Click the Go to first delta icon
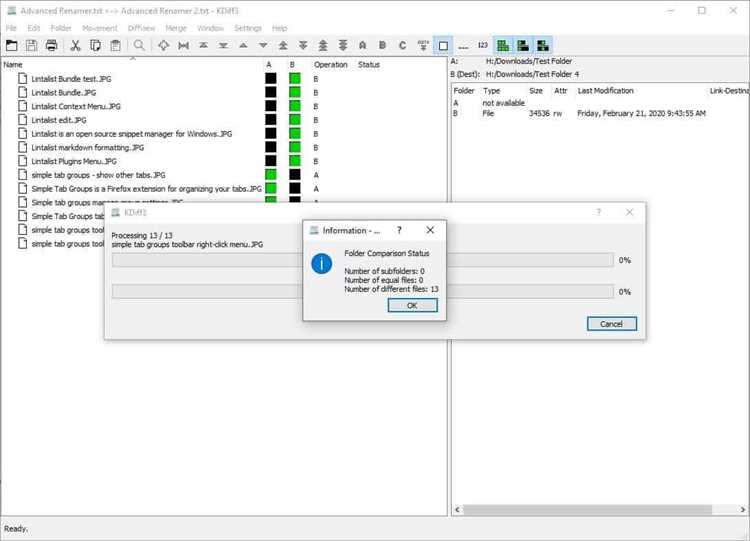The width and height of the screenshot is (750, 541). click(x=203, y=45)
